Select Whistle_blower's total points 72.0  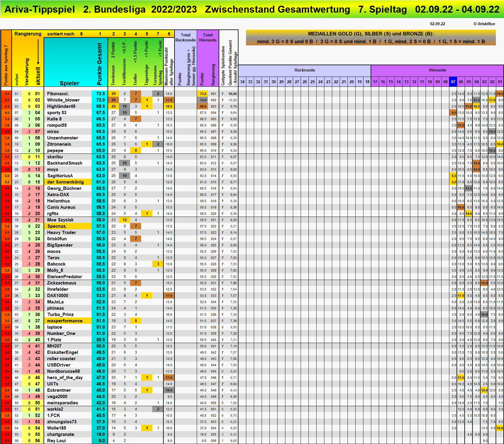click(101, 100)
